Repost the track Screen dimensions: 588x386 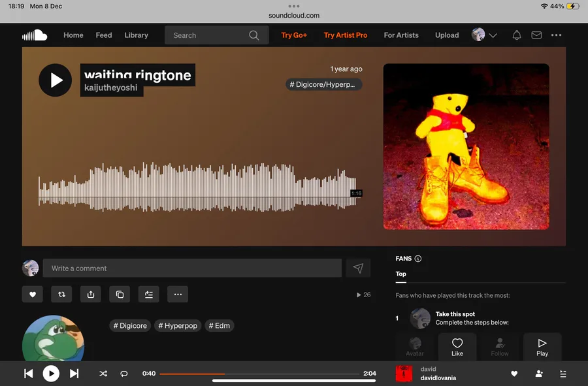click(x=61, y=295)
